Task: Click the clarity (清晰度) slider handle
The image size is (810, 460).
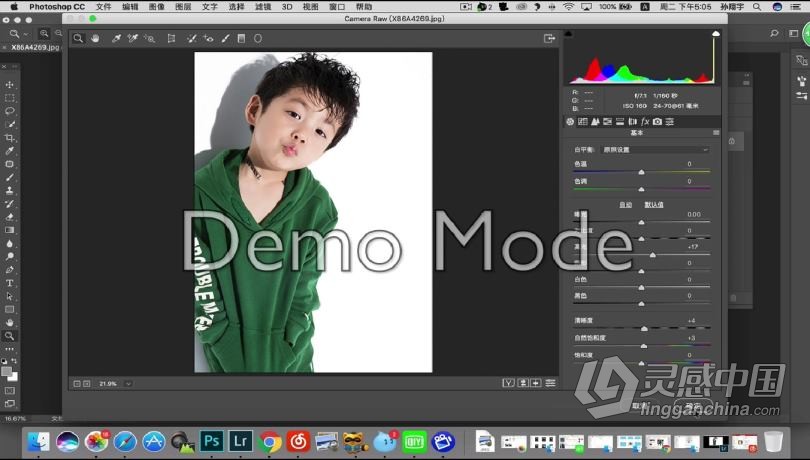Action: pos(644,328)
